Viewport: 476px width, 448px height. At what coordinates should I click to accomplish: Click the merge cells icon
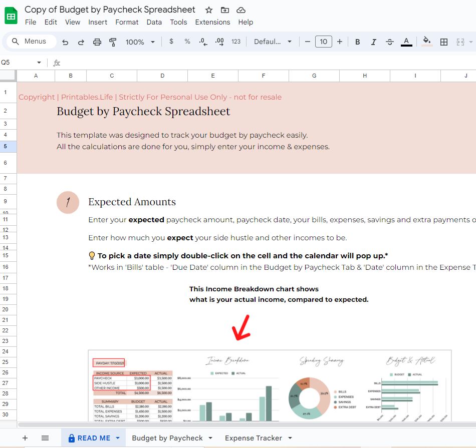pyautogui.click(x=460, y=42)
